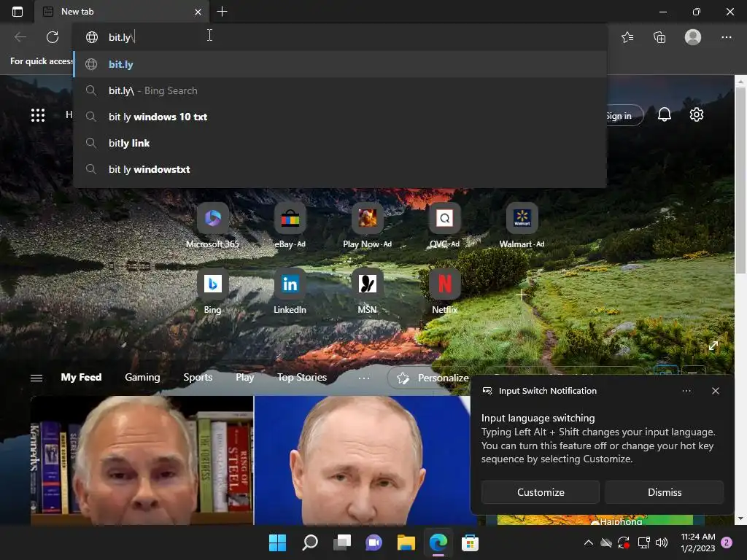747x560 pixels.
Task: Click in the address bar field
Action: tap(340, 36)
